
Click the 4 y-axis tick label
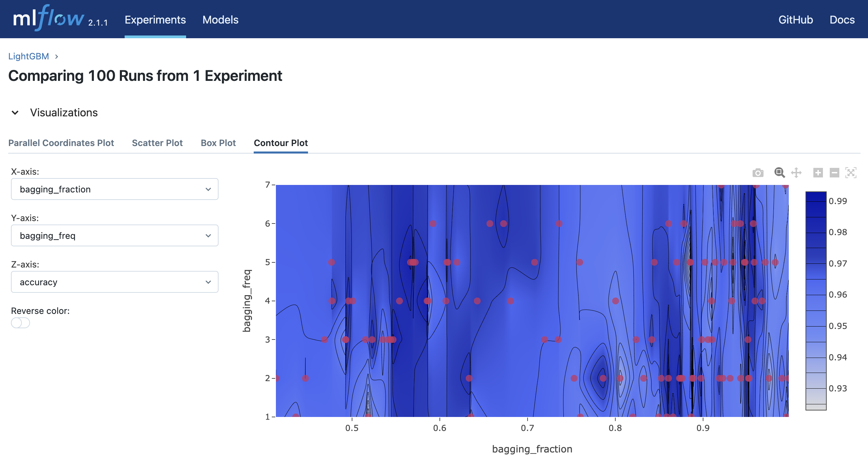pyautogui.click(x=268, y=301)
